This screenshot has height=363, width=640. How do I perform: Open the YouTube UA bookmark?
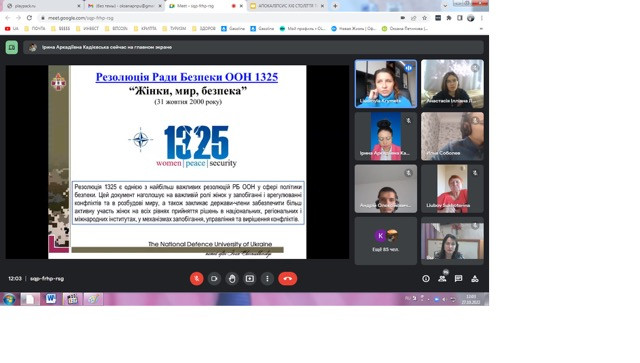coord(11,29)
